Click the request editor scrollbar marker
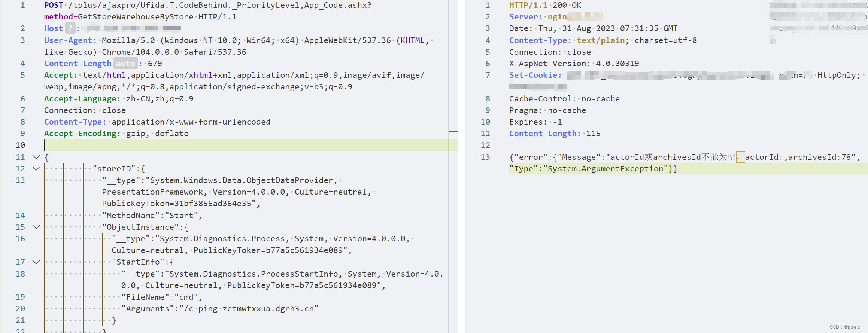868x333 pixels. click(x=453, y=132)
